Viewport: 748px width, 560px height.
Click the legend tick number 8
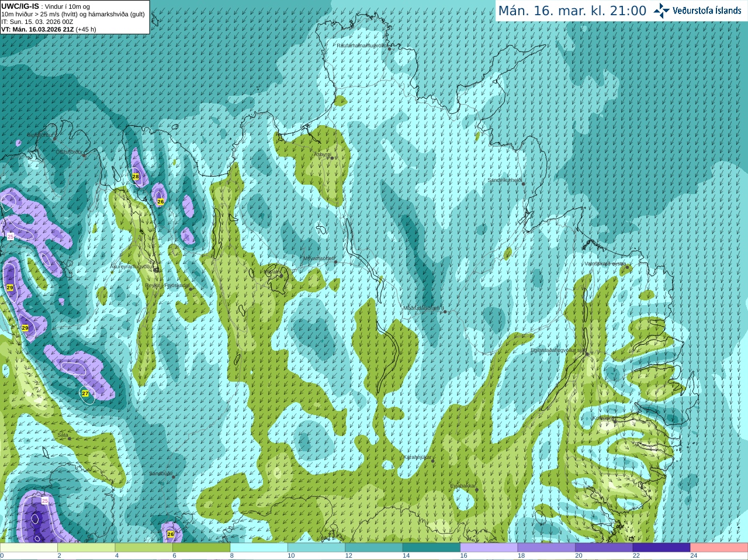(232, 556)
